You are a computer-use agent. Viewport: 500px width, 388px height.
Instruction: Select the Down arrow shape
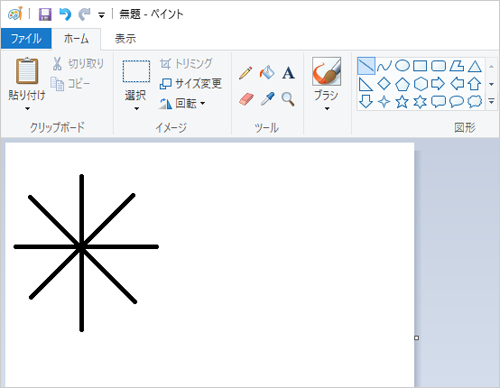click(366, 102)
